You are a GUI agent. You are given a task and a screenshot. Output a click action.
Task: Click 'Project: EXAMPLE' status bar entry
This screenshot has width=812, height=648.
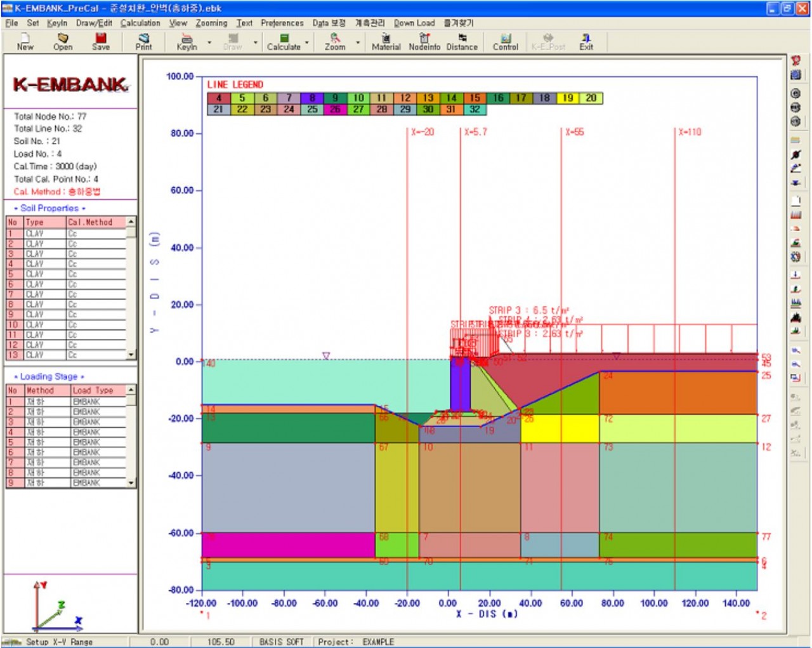(x=356, y=642)
